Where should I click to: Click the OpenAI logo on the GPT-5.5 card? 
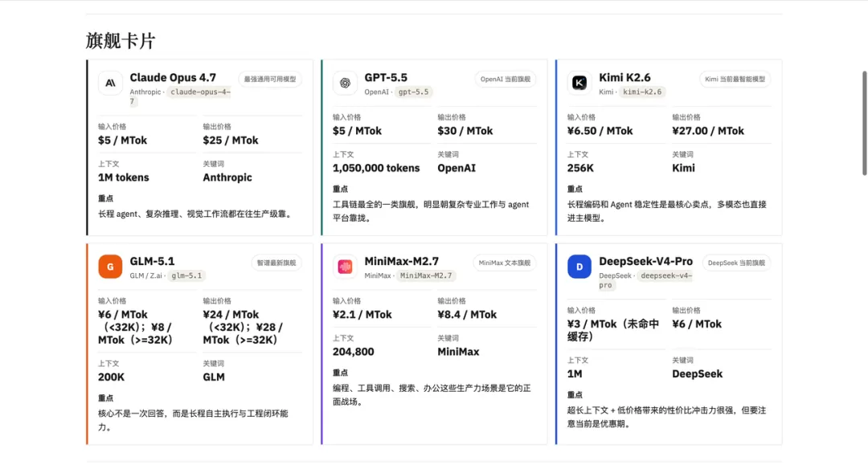pos(345,83)
